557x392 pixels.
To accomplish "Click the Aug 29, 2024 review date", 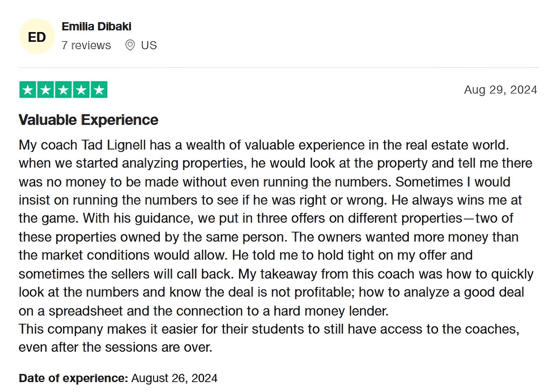I will click(x=500, y=90).
